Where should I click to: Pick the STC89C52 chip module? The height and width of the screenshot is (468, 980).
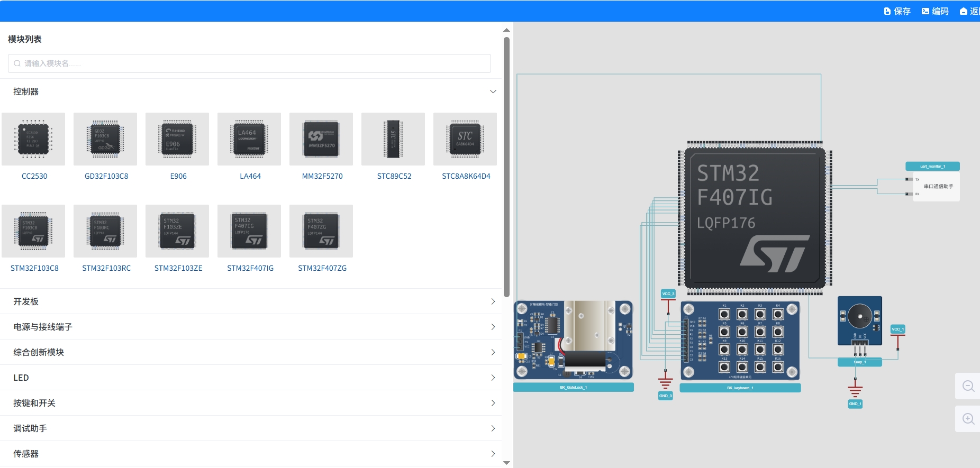[x=393, y=139]
